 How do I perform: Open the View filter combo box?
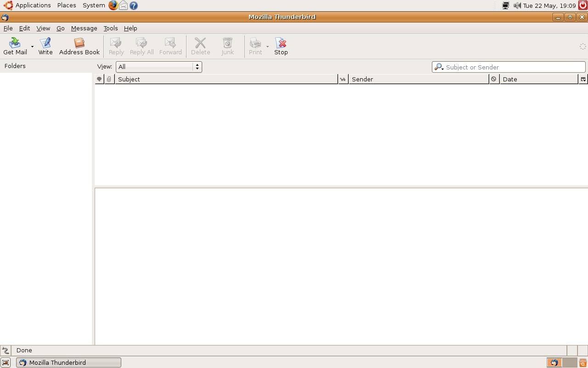[x=158, y=67]
